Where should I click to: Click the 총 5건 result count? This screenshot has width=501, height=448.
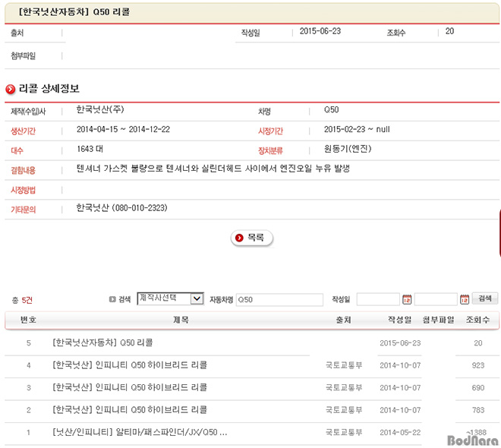pos(22,300)
